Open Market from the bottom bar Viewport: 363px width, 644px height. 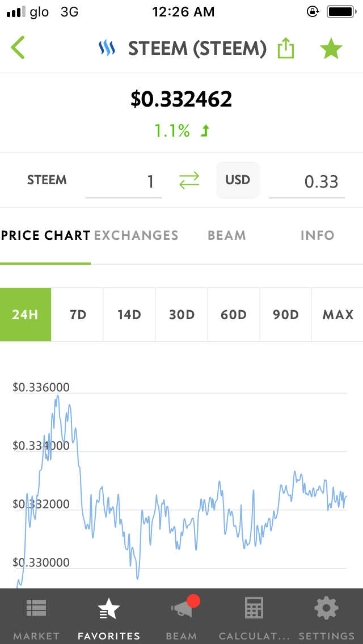point(36,616)
